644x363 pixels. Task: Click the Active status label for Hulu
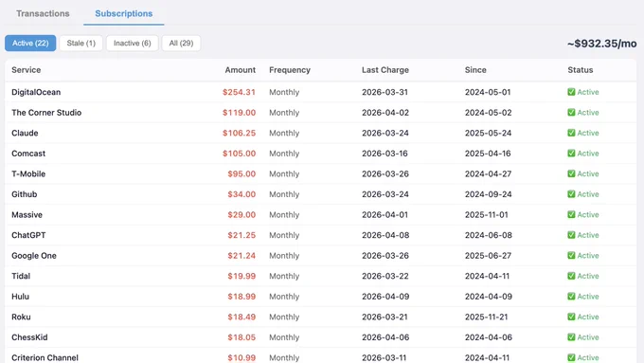point(588,297)
